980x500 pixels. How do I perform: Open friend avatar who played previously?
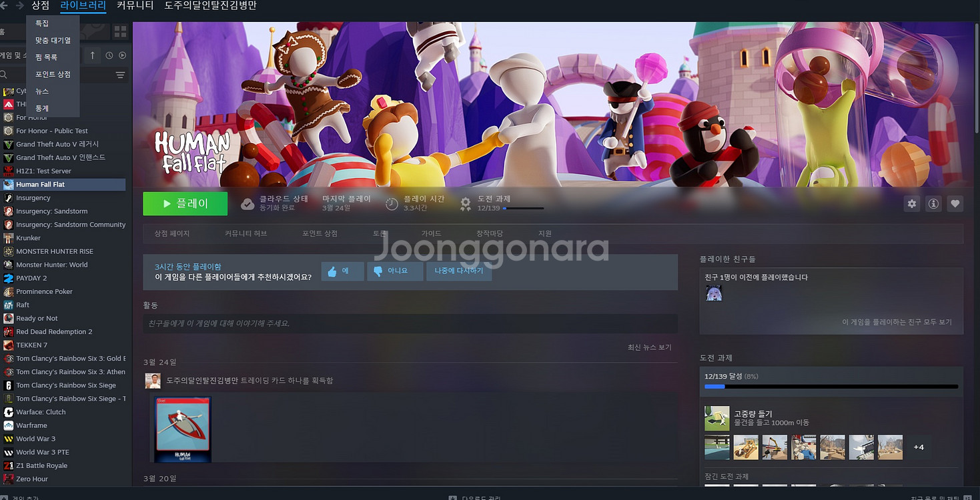714,293
